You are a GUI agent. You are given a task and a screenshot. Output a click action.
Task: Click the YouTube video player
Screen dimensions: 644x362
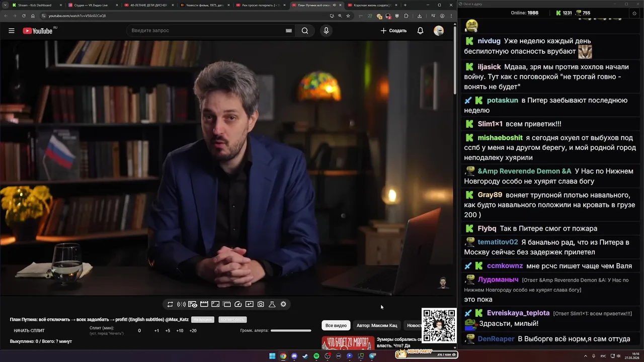point(226,167)
